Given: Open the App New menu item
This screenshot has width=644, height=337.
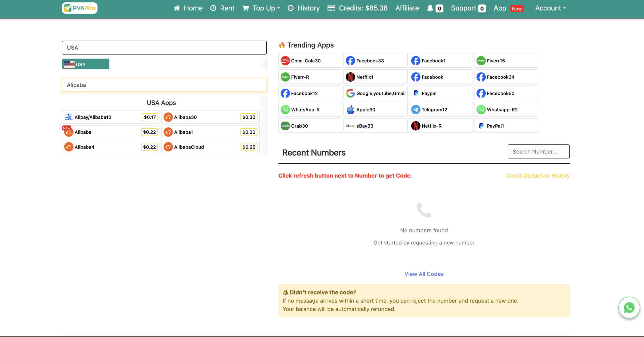Looking at the screenshot, I should [x=508, y=8].
